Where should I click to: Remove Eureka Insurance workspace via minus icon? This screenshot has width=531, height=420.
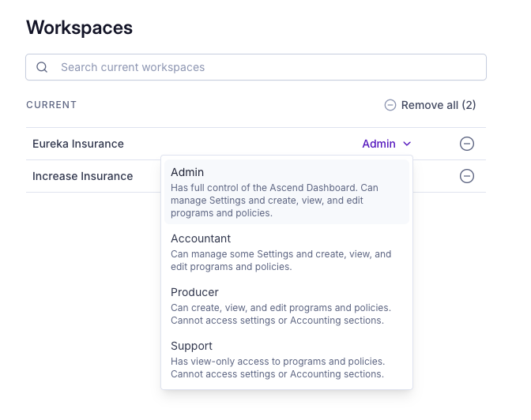[467, 144]
